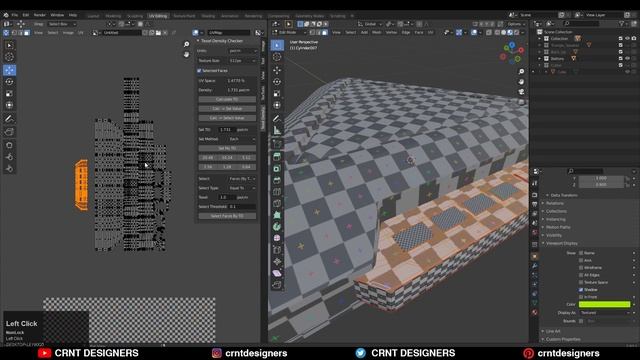Click the Calc -> Set Value button
640x360 pixels.
227,109
